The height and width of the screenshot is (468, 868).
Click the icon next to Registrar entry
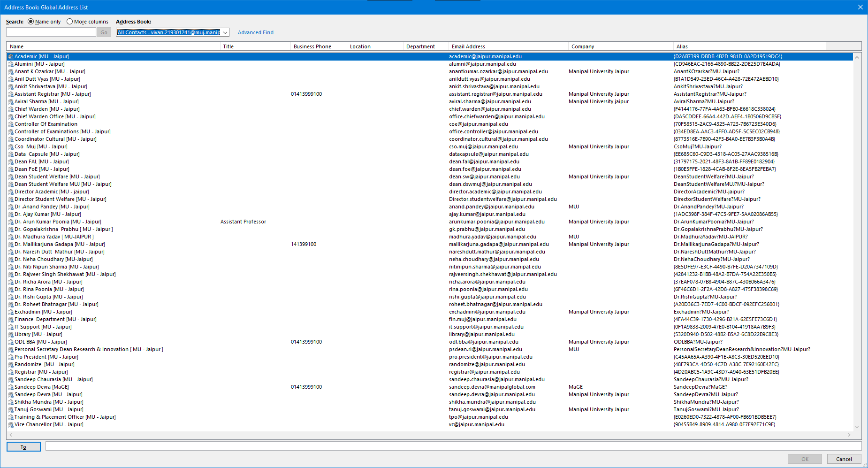(11, 372)
